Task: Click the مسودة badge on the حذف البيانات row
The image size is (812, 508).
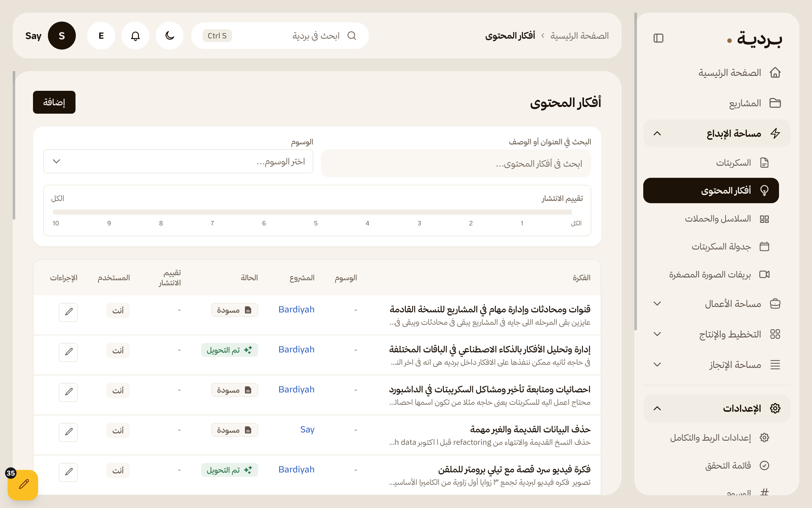Action: coord(234,430)
